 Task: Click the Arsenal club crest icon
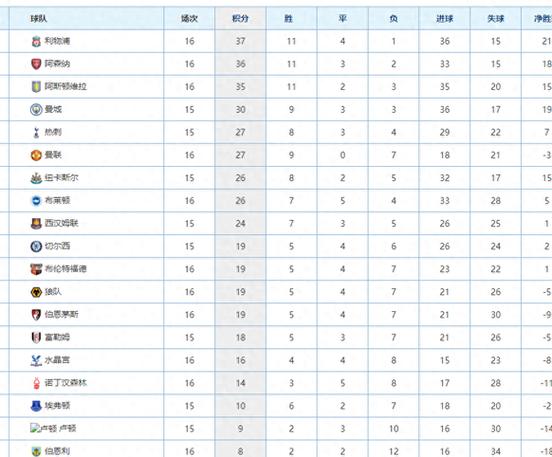36,64
